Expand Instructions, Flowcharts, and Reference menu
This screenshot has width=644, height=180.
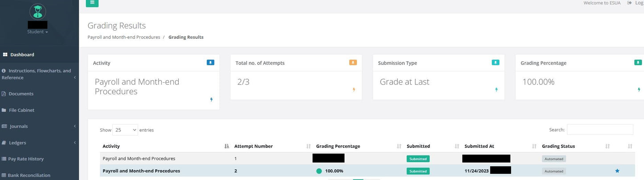click(x=38, y=74)
